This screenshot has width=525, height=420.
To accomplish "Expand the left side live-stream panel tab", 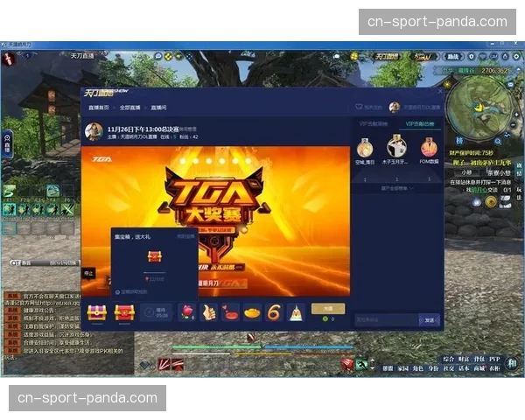I will point(7,144).
